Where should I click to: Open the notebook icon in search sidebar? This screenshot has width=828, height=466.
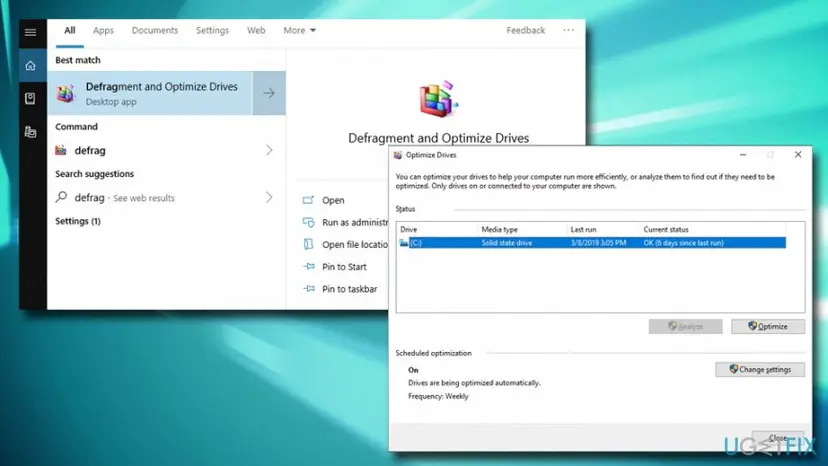click(x=30, y=98)
